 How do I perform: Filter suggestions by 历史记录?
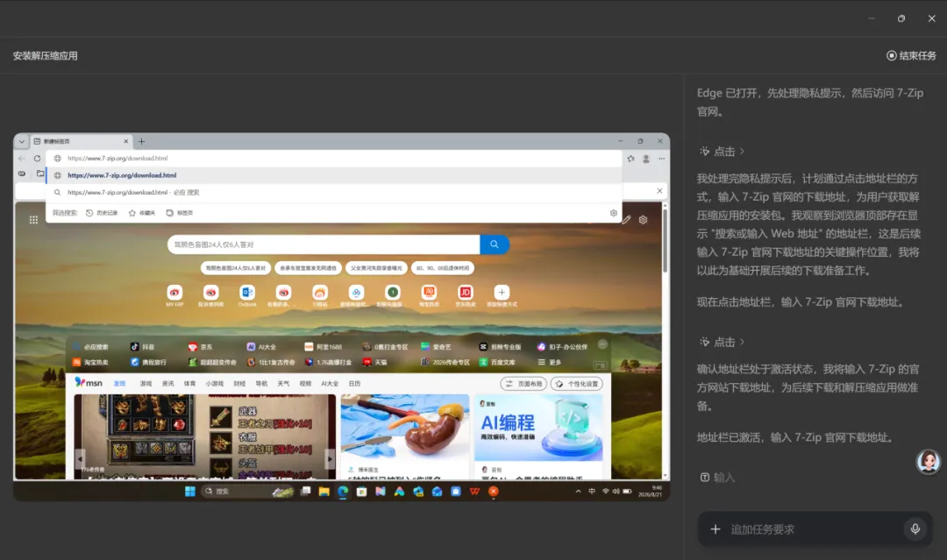[102, 212]
